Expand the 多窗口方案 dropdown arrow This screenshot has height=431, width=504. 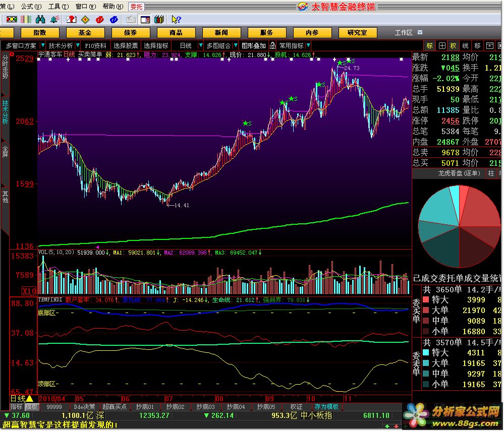[x=43, y=45]
